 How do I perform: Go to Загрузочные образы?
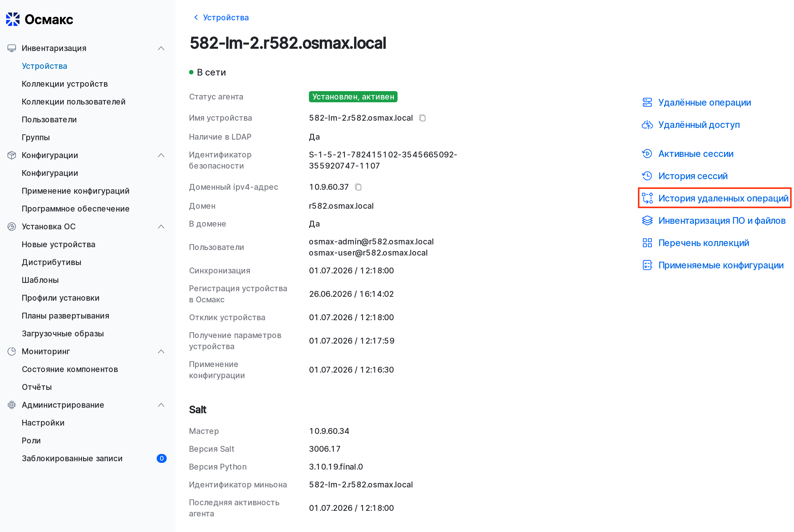click(62, 334)
